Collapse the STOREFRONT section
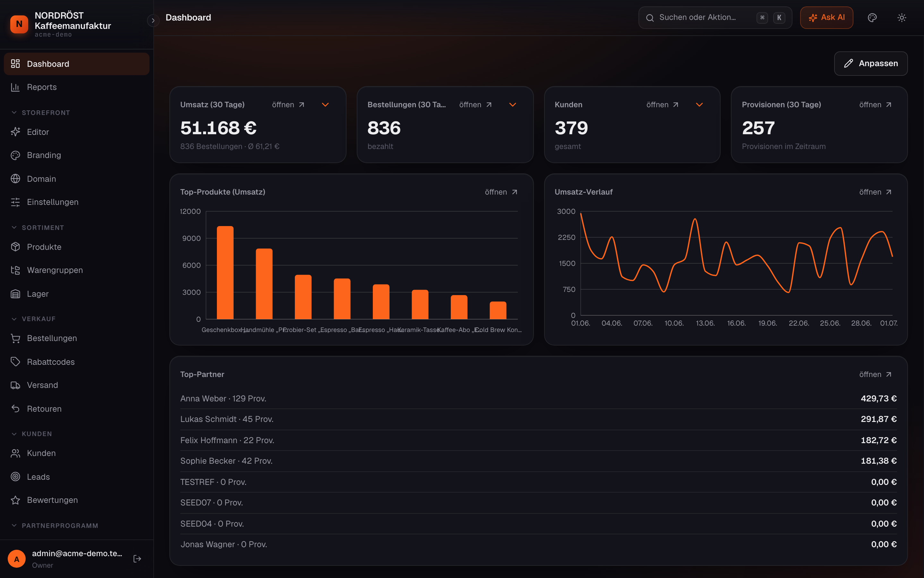This screenshot has height=578, width=924. (40, 113)
